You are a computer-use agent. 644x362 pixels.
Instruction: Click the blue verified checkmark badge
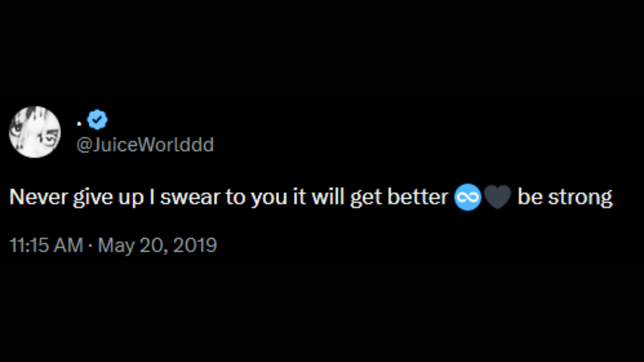97,119
